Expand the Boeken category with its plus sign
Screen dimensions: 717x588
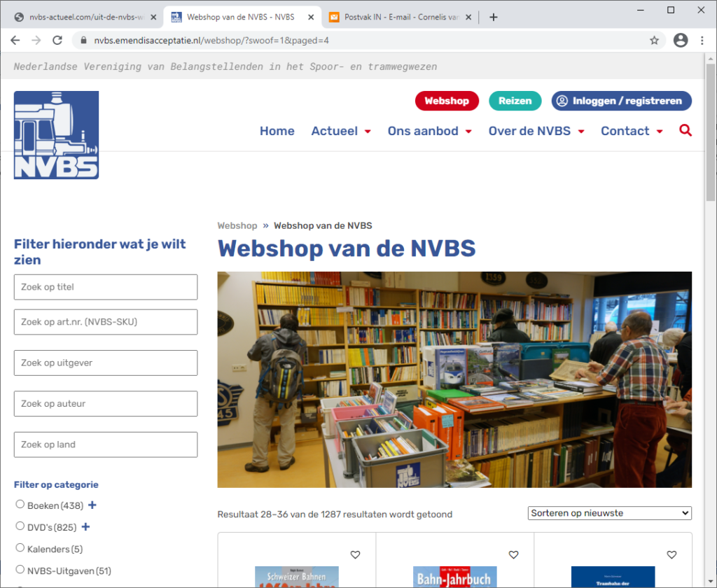coord(91,504)
